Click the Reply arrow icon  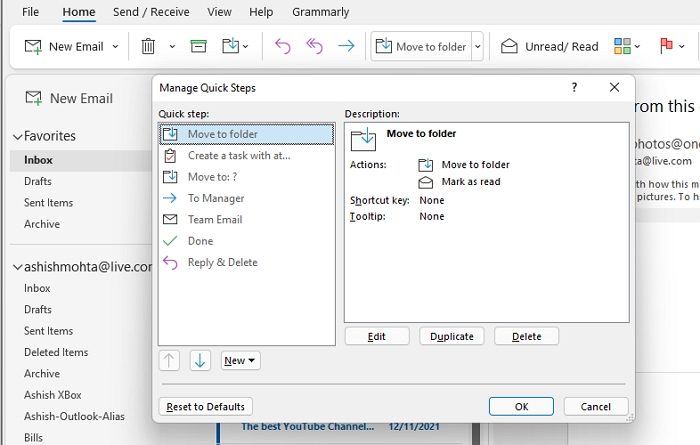point(282,46)
